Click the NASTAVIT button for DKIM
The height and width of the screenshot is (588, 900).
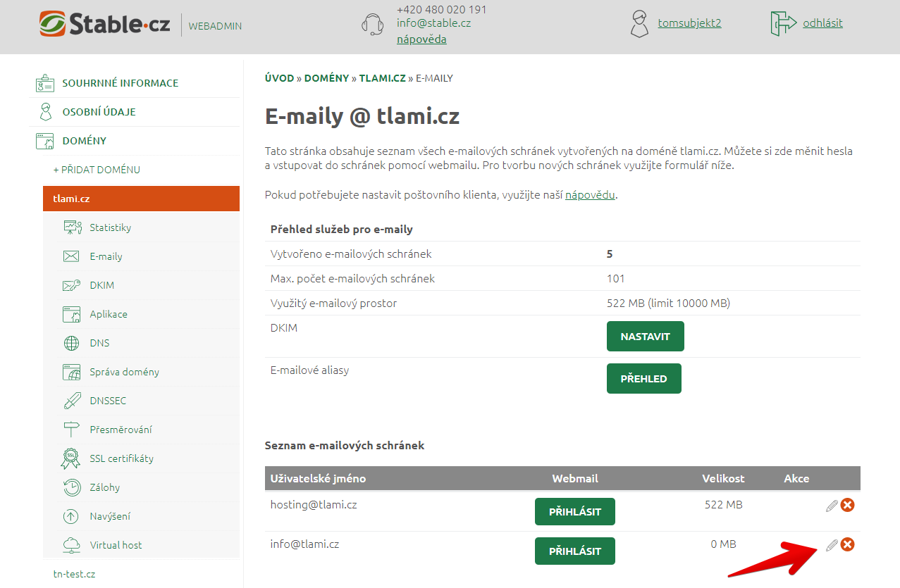645,337
